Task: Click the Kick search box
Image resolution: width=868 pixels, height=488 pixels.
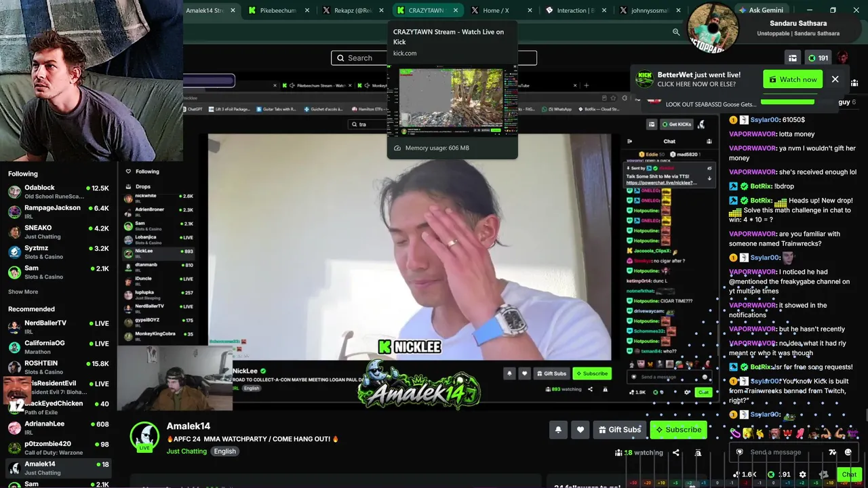Action: tap(434, 58)
